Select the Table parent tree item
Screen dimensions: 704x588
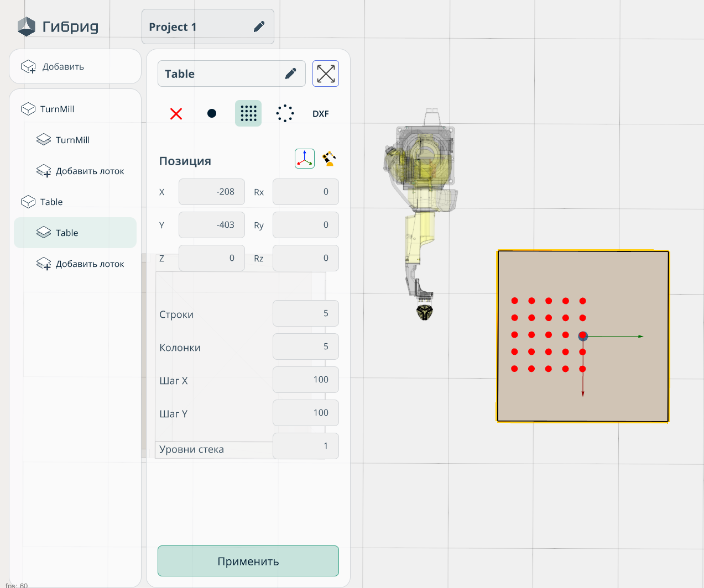click(x=51, y=202)
